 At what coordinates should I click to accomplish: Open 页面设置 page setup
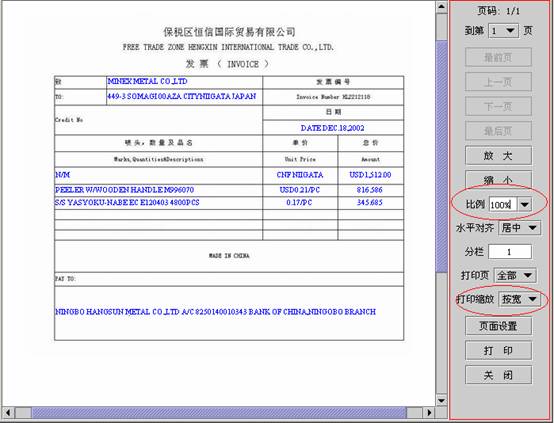coord(498,326)
